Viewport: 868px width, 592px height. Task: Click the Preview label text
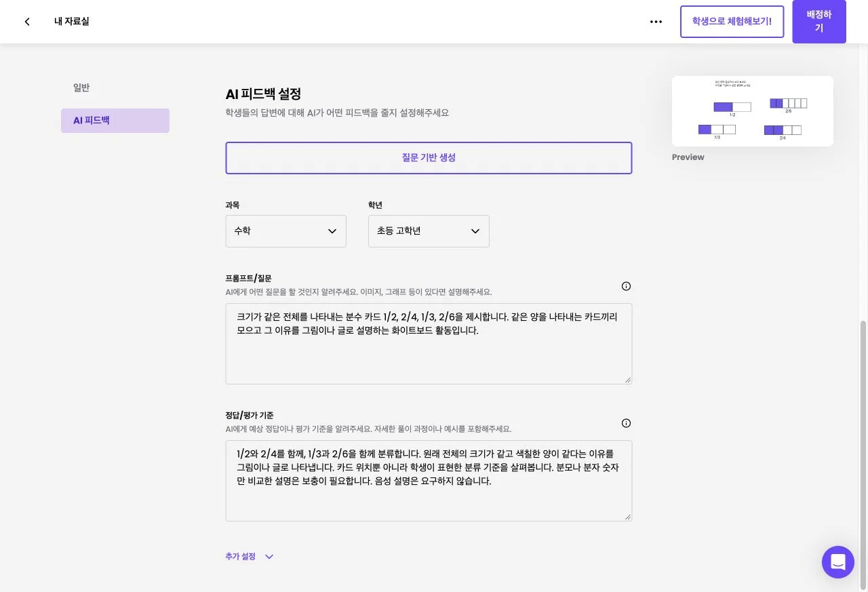[688, 157]
